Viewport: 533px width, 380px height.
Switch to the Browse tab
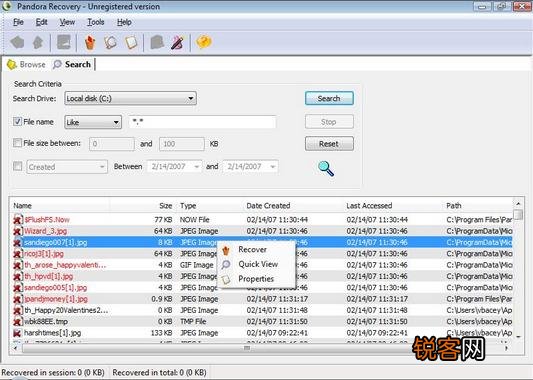26,64
